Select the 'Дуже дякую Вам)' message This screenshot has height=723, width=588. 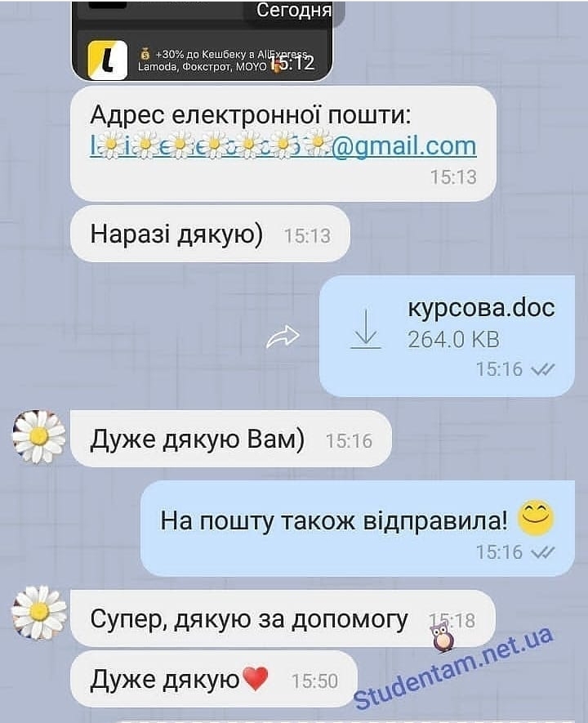[231, 439]
